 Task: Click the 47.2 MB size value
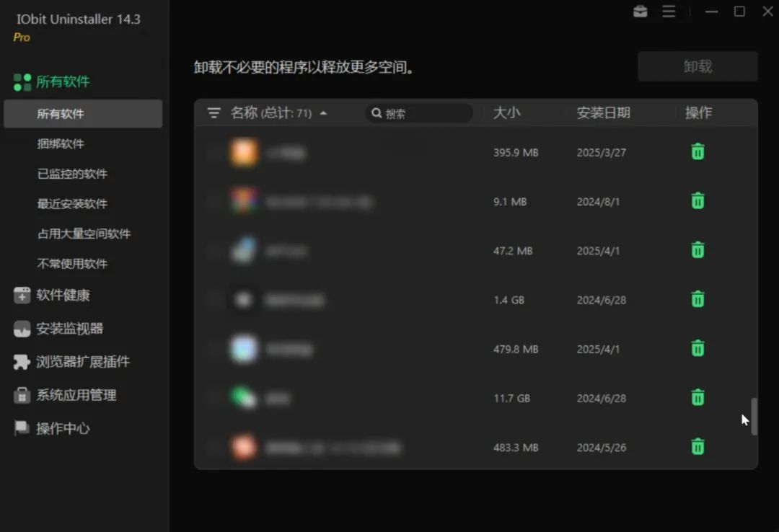(513, 251)
